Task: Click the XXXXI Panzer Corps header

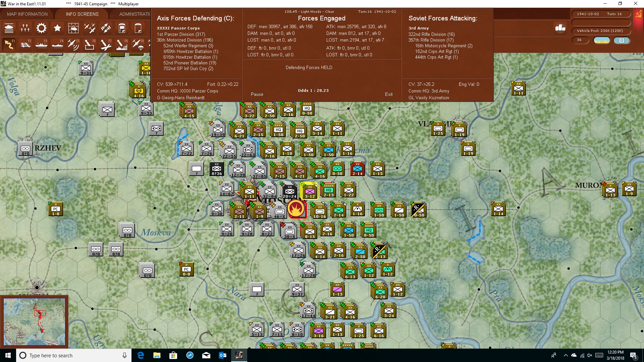Action: [178, 28]
